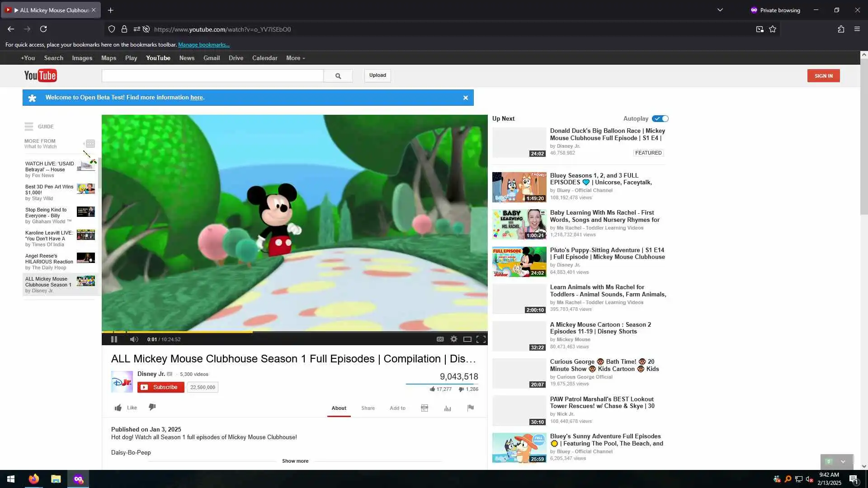Seek along the video progress bar
868x488 pixels.
(x=294, y=332)
